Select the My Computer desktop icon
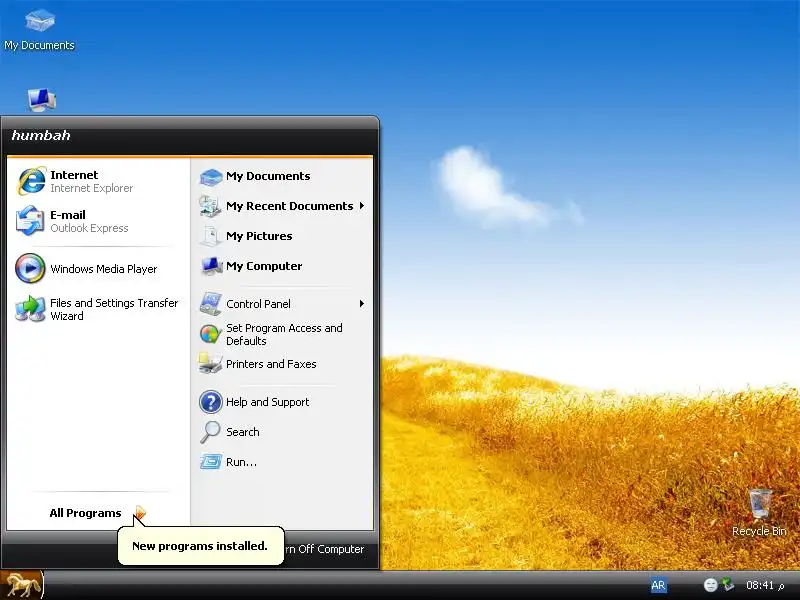The image size is (800, 600). click(x=41, y=100)
